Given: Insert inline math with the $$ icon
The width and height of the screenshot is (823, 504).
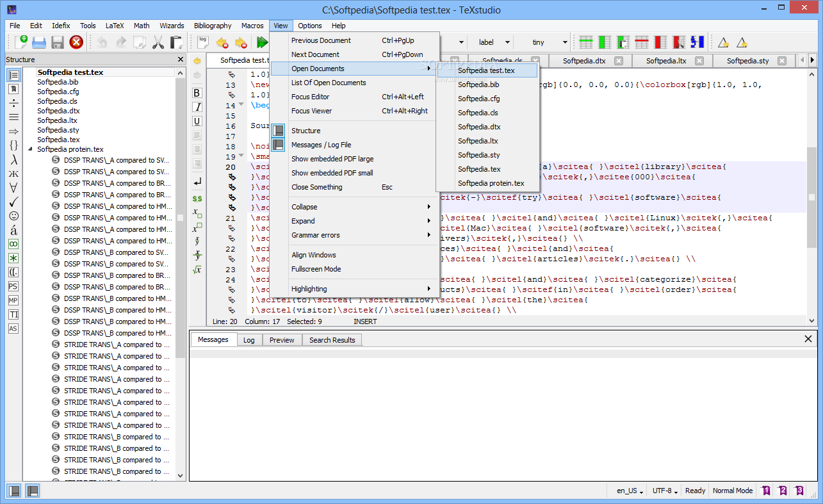Looking at the screenshot, I should 197,199.
